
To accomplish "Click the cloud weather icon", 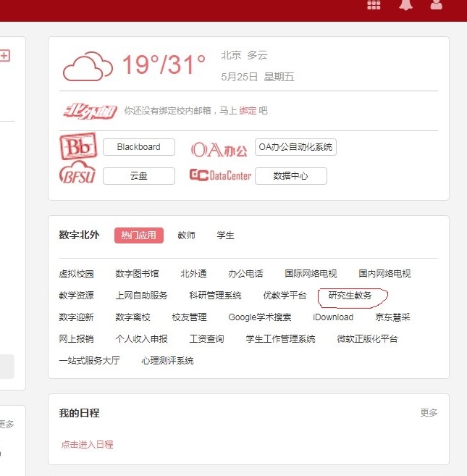I will [88, 67].
